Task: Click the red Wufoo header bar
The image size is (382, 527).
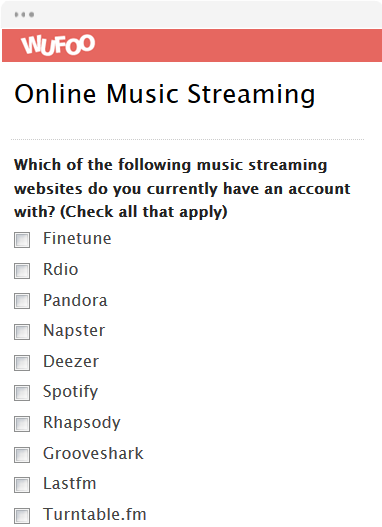Action: point(192,45)
